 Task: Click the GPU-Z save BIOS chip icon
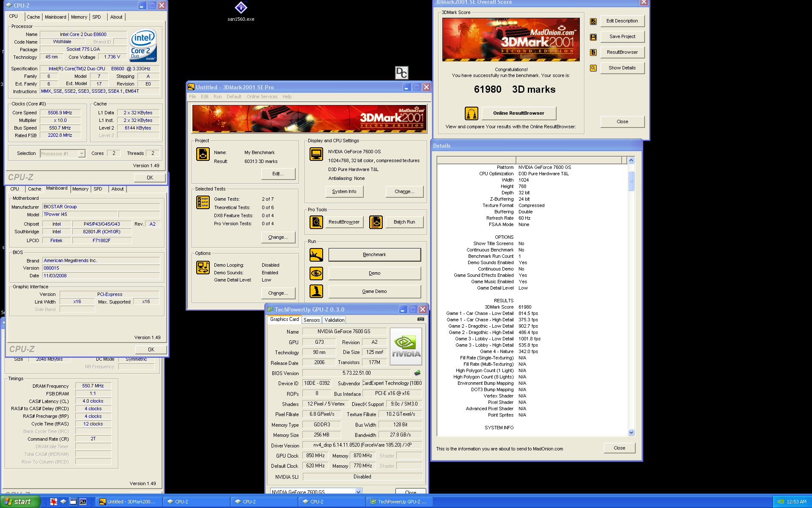pyautogui.click(x=417, y=373)
